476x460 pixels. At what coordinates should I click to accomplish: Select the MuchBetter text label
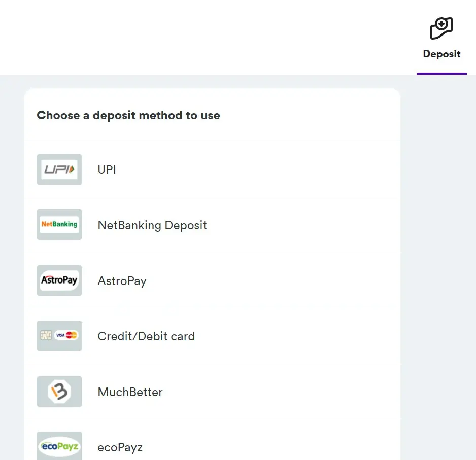130,392
